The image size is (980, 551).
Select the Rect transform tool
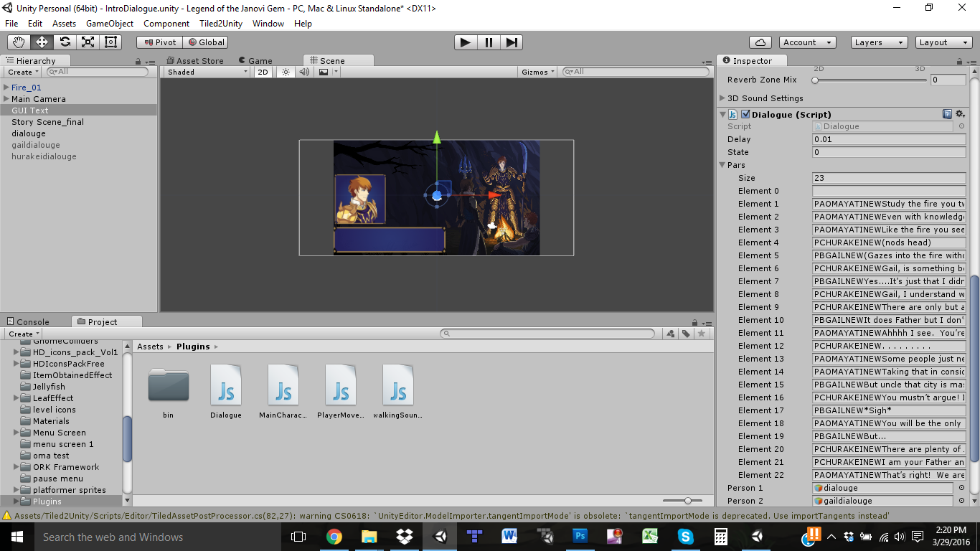pyautogui.click(x=110, y=42)
